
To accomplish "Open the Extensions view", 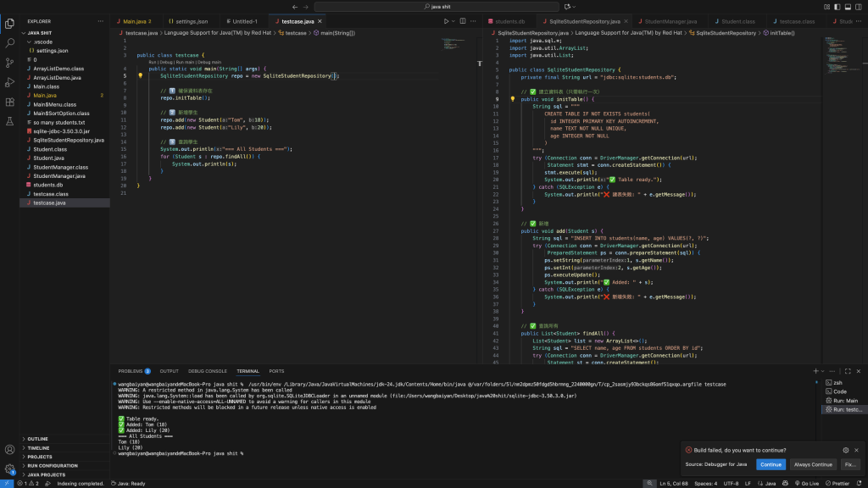I will (9, 102).
